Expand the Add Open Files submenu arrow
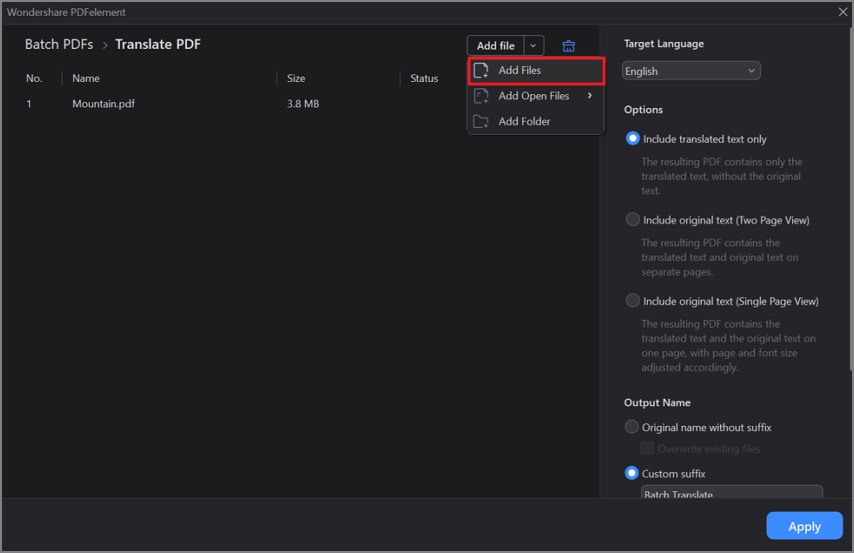854x553 pixels. click(x=590, y=96)
